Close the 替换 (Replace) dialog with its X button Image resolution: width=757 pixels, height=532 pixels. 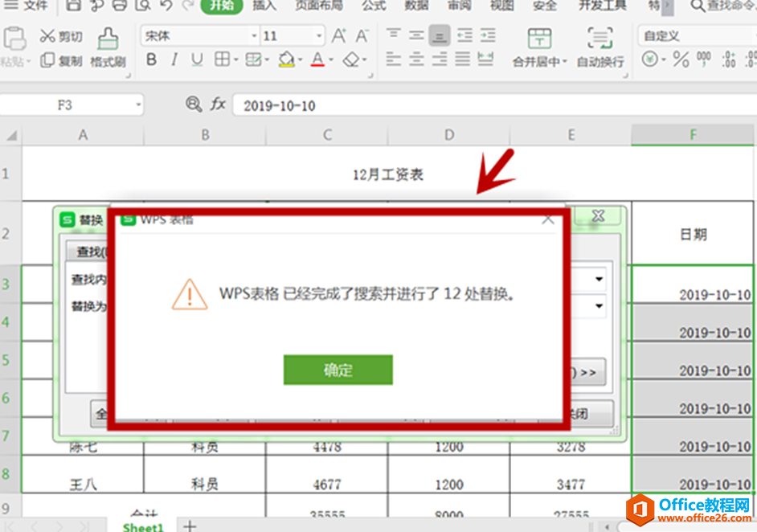(x=598, y=215)
